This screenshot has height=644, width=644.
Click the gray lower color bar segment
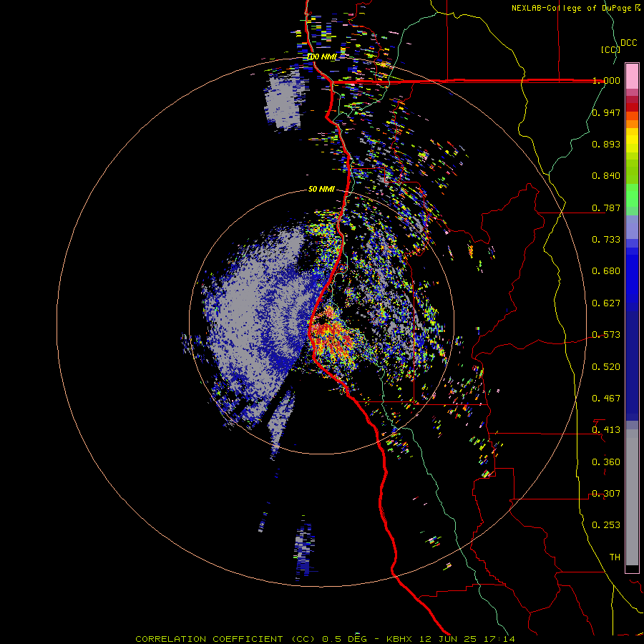[x=632, y=497]
